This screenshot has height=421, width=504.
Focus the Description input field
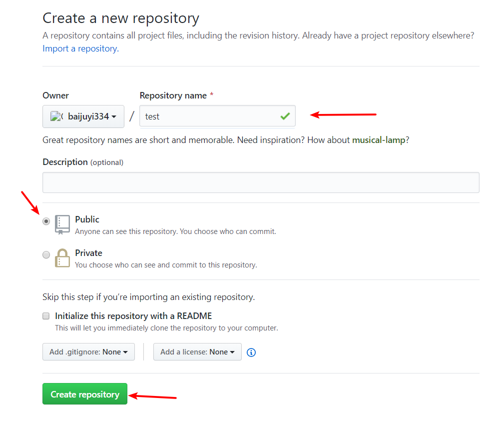pyautogui.click(x=261, y=182)
